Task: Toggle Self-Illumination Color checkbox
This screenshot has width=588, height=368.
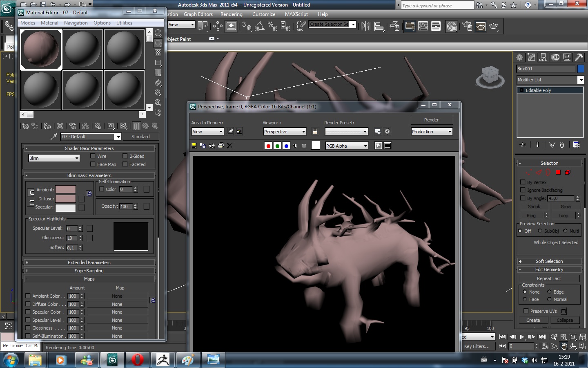Action: click(102, 189)
